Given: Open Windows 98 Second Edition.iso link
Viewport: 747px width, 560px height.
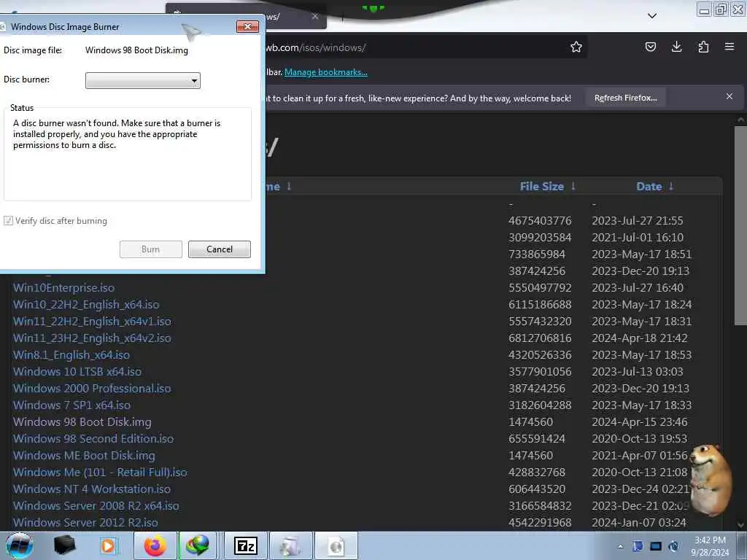Looking at the screenshot, I should pyautogui.click(x=93, y=438).
